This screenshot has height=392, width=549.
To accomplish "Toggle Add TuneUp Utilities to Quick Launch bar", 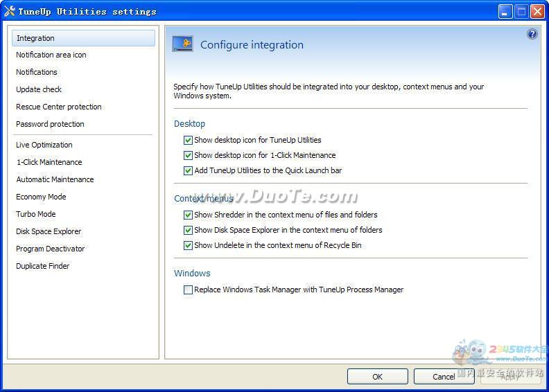I will [188, 170].
